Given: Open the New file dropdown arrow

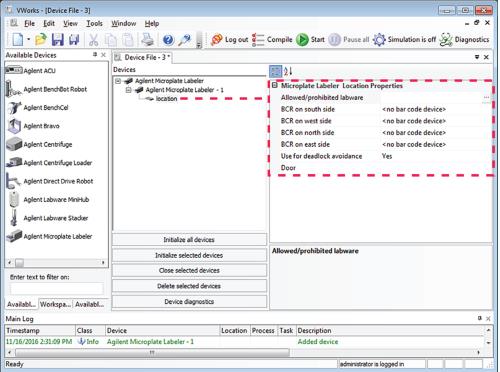Looking at the screenshot, I should click(29, 40).
